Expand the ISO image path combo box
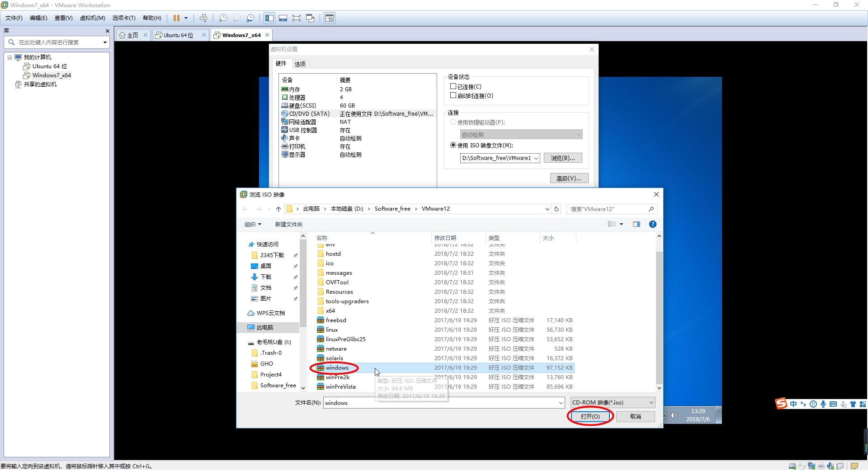The image size is (868, 470). coord(536,158)
